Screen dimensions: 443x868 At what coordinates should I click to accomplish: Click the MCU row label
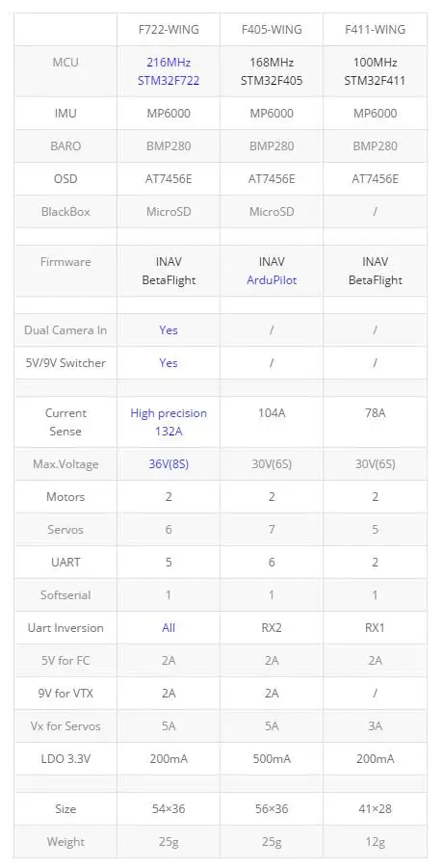click(65, 62)
